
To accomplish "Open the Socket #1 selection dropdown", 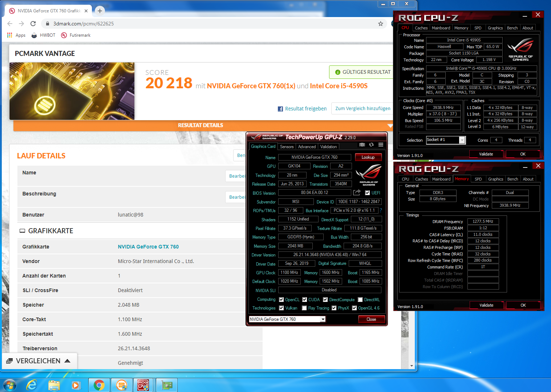I will point(462,140).
